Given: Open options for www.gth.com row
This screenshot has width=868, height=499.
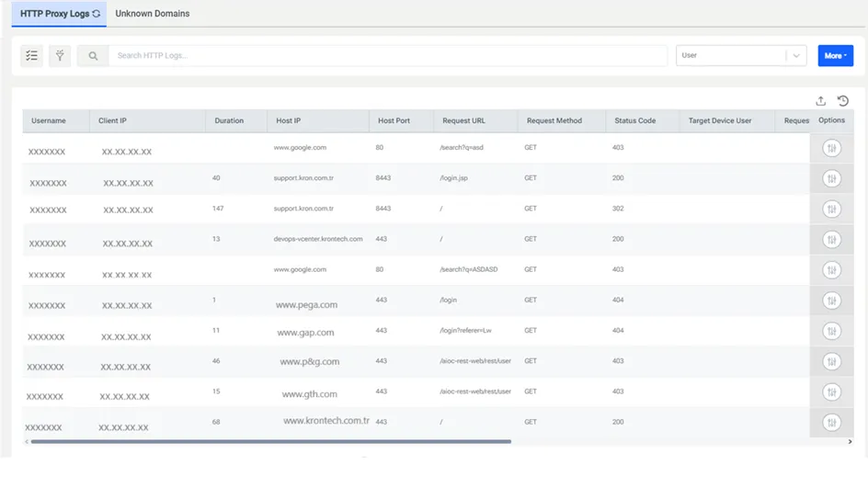Looking at the screenshot, I should click(x=831, y=392).
